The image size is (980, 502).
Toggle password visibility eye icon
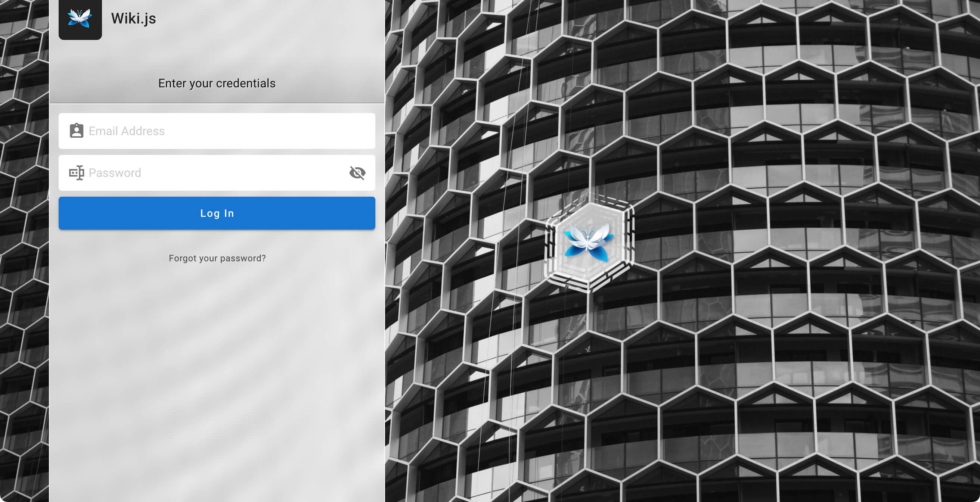tap(357, 173)
